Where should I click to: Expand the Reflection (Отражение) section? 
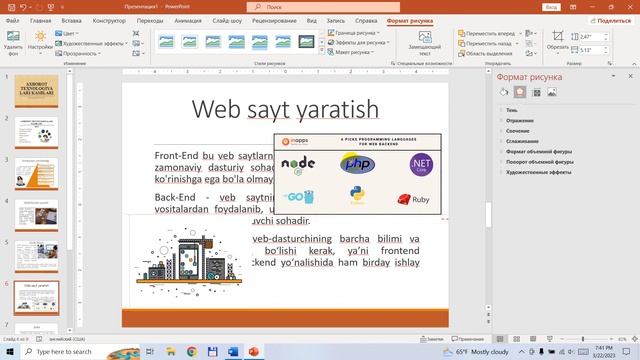pos(519,121)
